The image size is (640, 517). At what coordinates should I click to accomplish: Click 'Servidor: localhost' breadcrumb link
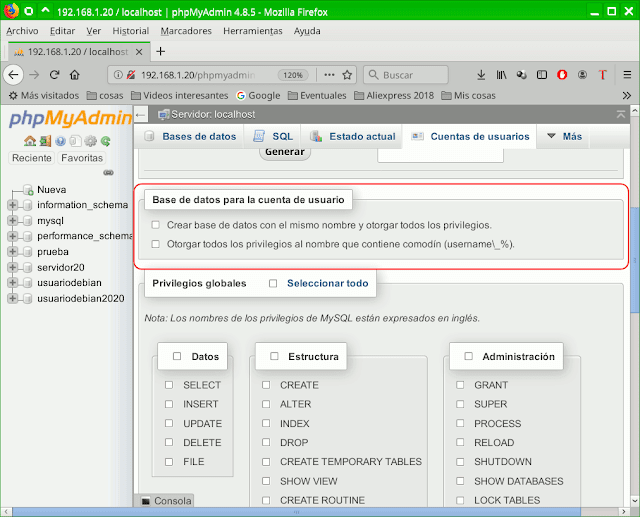213,115
